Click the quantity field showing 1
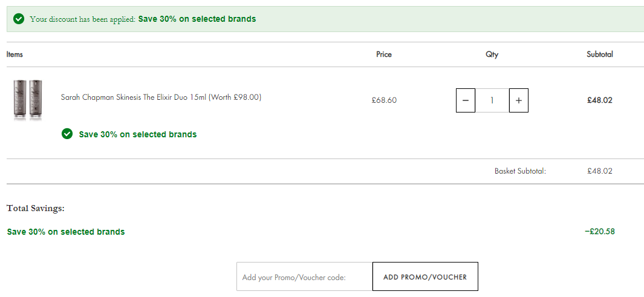 (492, 100)
